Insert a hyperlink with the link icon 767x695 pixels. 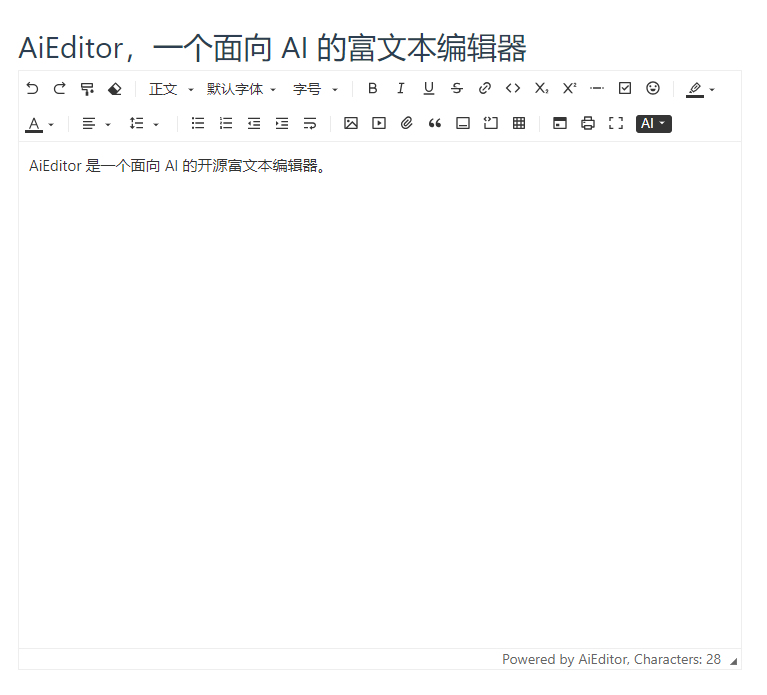(485, 89)
